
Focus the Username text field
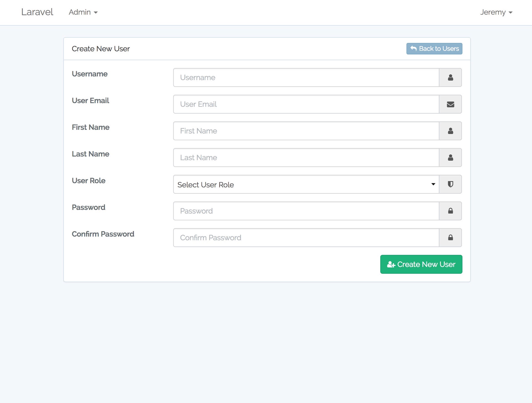coord(306,78)
